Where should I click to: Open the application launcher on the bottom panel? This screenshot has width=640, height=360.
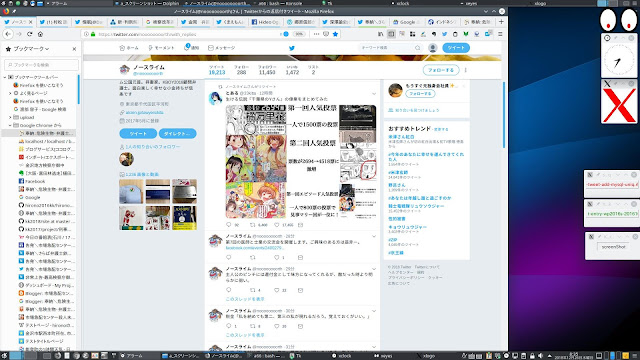pyautogui.click(x=4, y=356)
